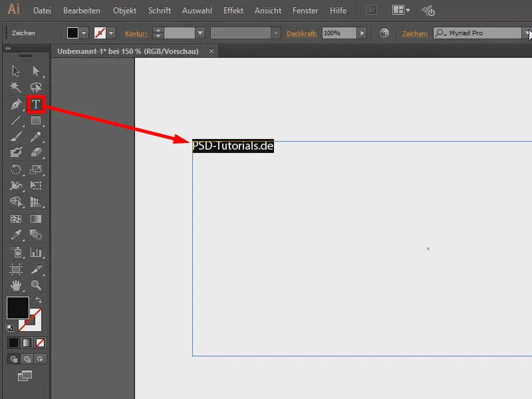Select the Rectangle tool
This screenshot has width=532, height=399.
click(x=36, y=120)
